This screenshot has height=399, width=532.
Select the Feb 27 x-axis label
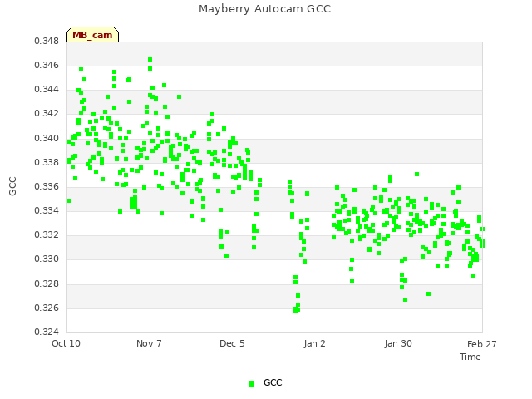(x=482, y=344)
